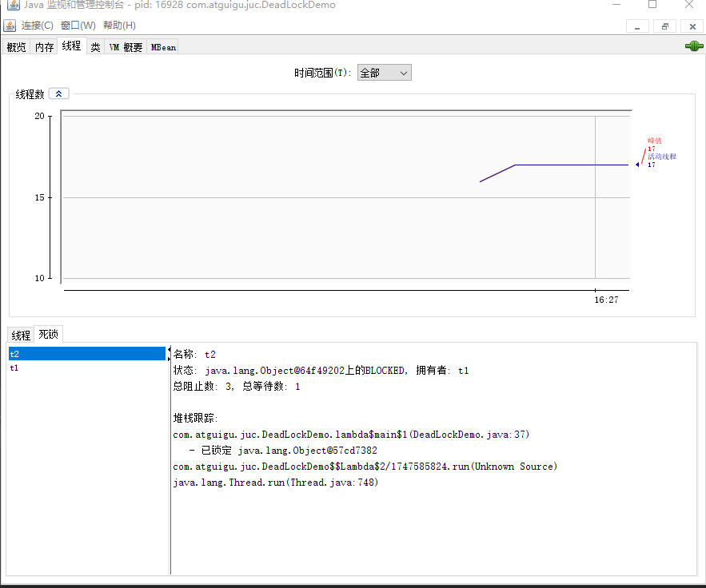Select the 线程 main tab
706x588 pixels.
tap(72, 46)
